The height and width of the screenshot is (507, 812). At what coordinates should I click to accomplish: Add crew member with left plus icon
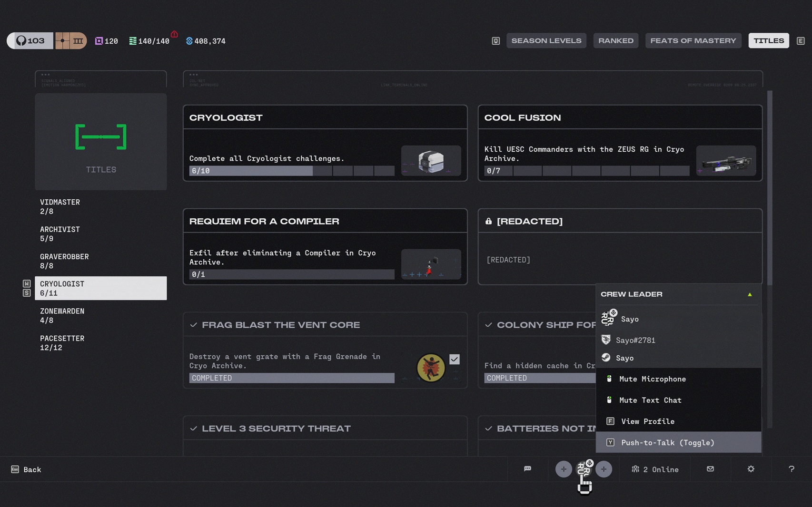click(564, 469)
